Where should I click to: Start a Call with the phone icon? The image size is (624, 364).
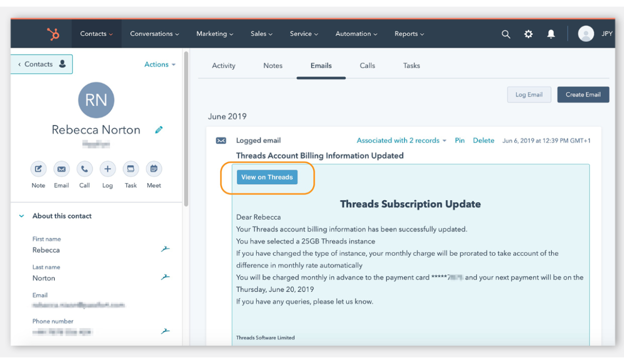pyautogui.click(x=85, y=169)
